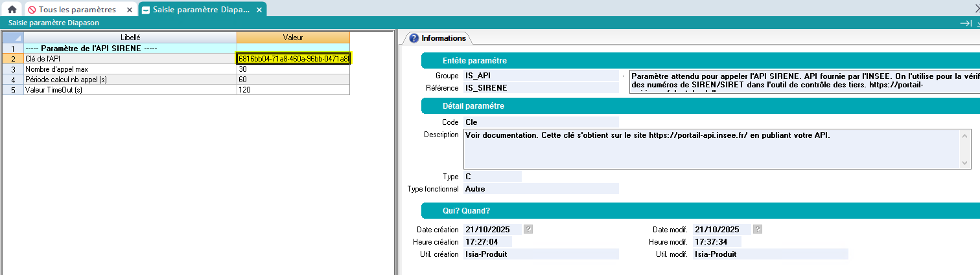
Task: Edit the Clé de l'API value cell
Action: [293, 59]
